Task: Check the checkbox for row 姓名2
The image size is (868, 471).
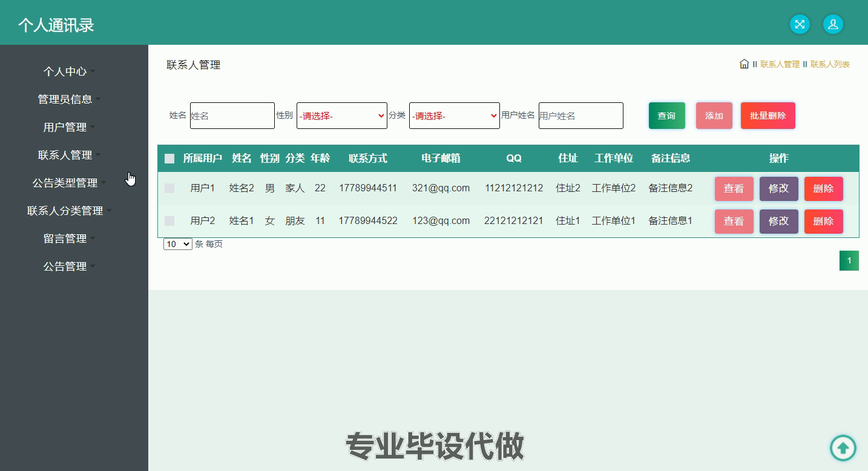Action: point(169,188)
